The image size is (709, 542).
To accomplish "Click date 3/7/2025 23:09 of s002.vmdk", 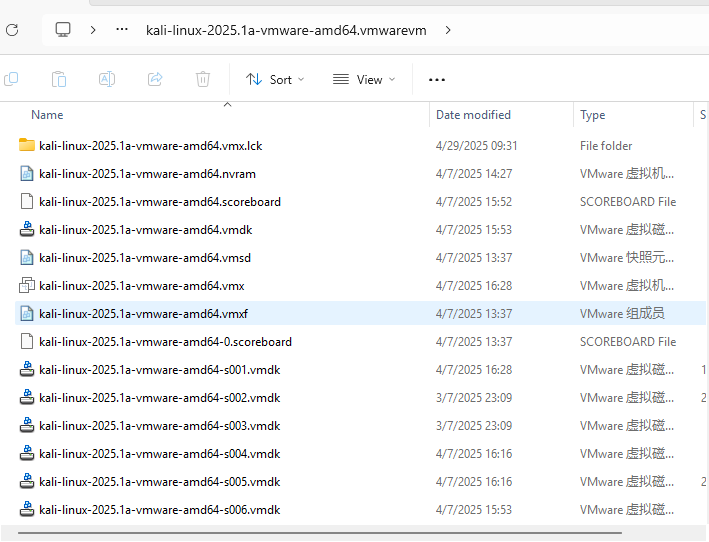I will coord(474,398).
